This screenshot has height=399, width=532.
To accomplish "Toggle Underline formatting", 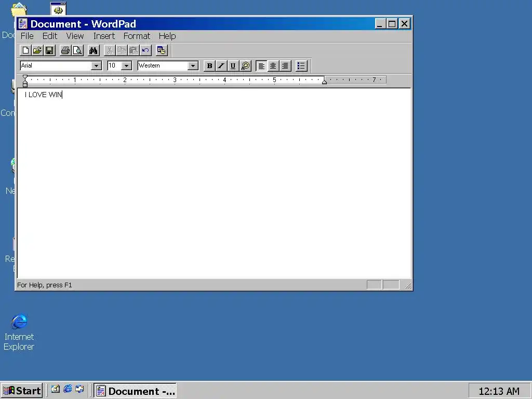I will pyautogui.click(x=233, y=66).
